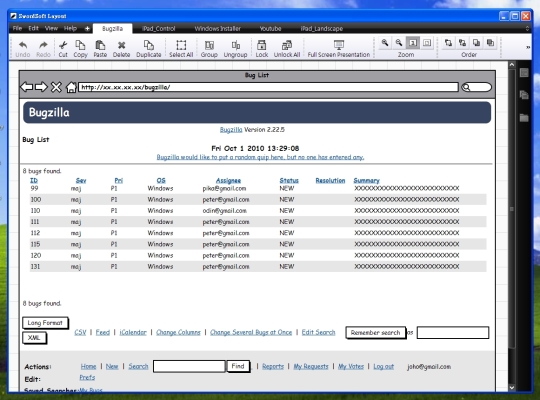Click the mockup URL address field
This screenshot has width=540, height=400.
268,87
